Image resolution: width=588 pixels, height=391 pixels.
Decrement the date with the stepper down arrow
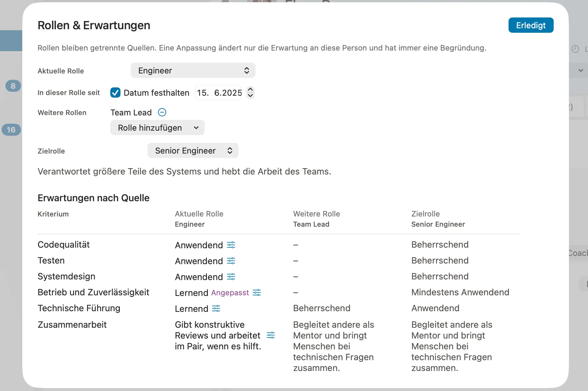(x=250, y=96)
